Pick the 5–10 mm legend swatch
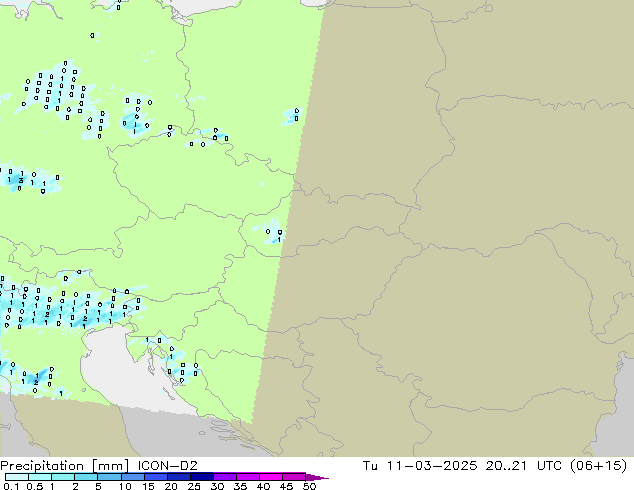 [109, 477]
